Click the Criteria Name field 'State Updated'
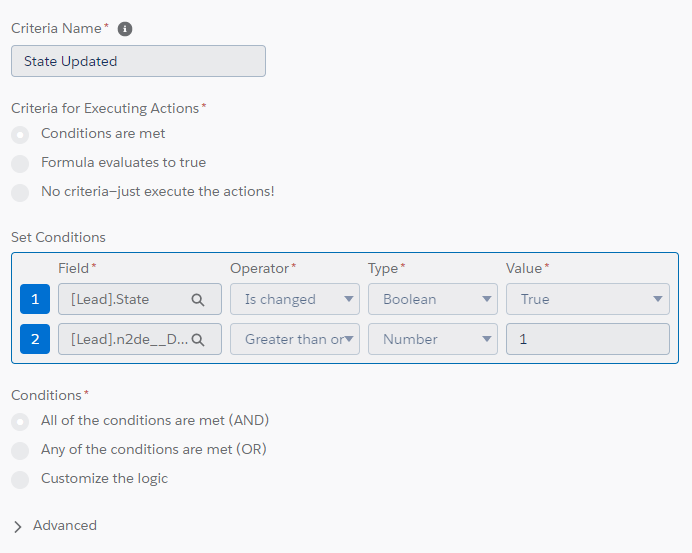The width and height of the screenshot is (692, 553). (139, 61)
